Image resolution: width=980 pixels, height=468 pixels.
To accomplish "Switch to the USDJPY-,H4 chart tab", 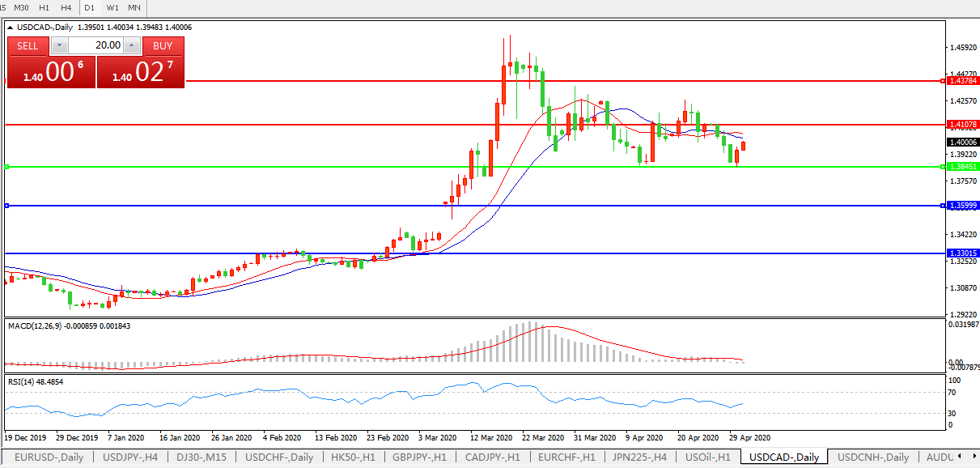I will [x=130, y=457].
